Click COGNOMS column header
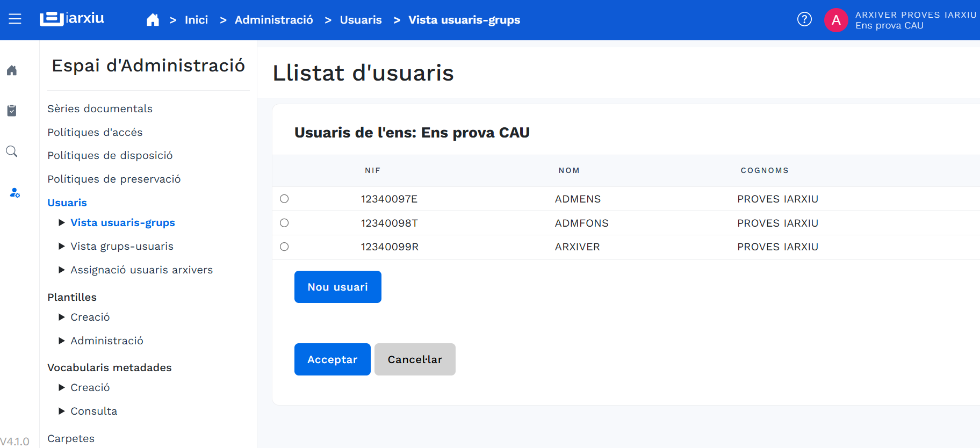 (765, 170)
